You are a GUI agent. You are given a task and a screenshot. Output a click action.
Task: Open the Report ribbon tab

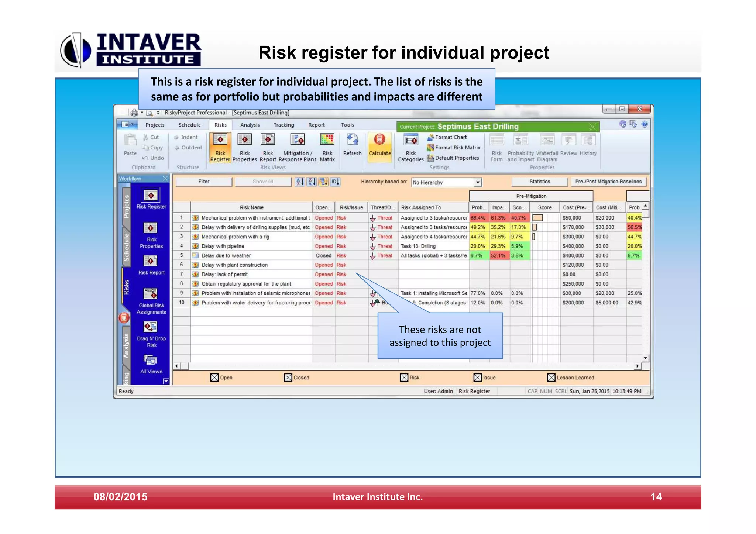(316, 125)
